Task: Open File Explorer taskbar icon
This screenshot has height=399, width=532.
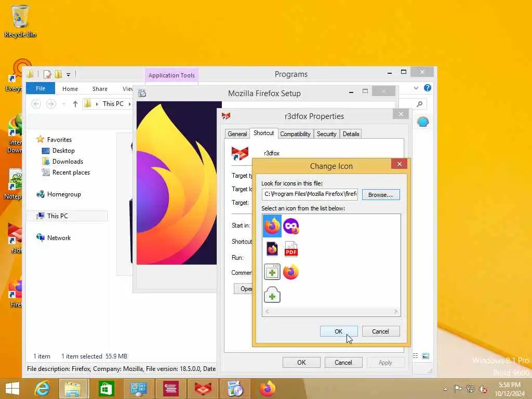Action: click(x=74, y=389)
